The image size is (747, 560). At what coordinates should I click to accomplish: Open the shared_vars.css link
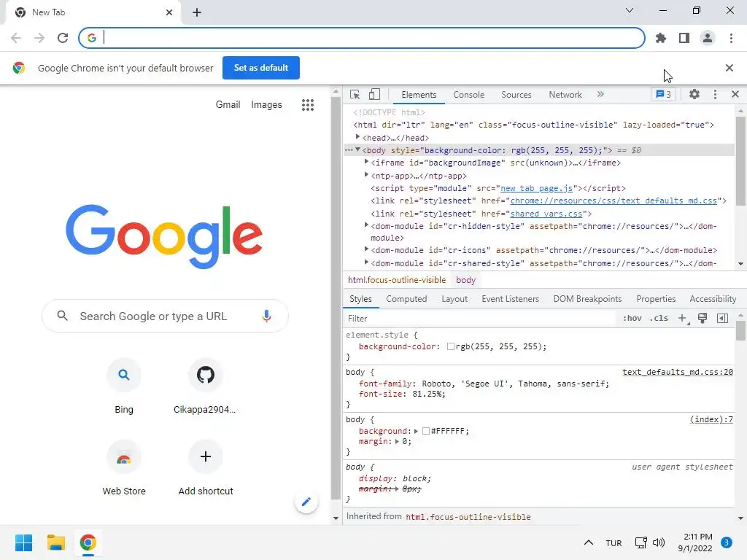coord(546,214)
